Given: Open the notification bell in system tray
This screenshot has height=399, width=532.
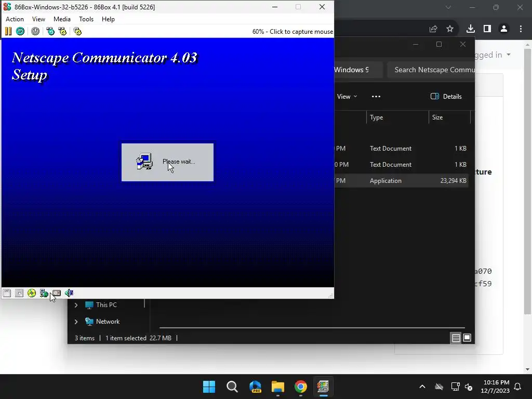Looking at the screenshot, I should click(518, 387).
